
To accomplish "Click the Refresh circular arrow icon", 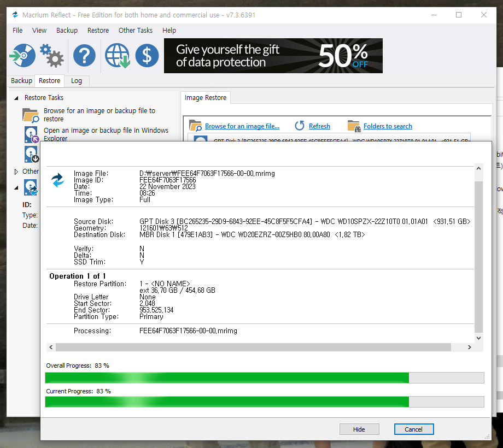I will (300, 126).
